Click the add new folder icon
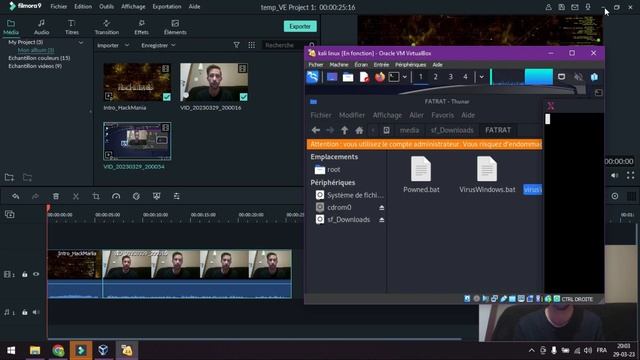640x360 pixels. [x=9, y=178]
